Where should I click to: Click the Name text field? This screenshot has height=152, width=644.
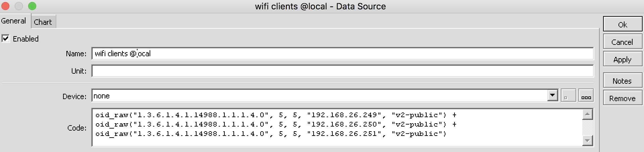pos(342,54)
